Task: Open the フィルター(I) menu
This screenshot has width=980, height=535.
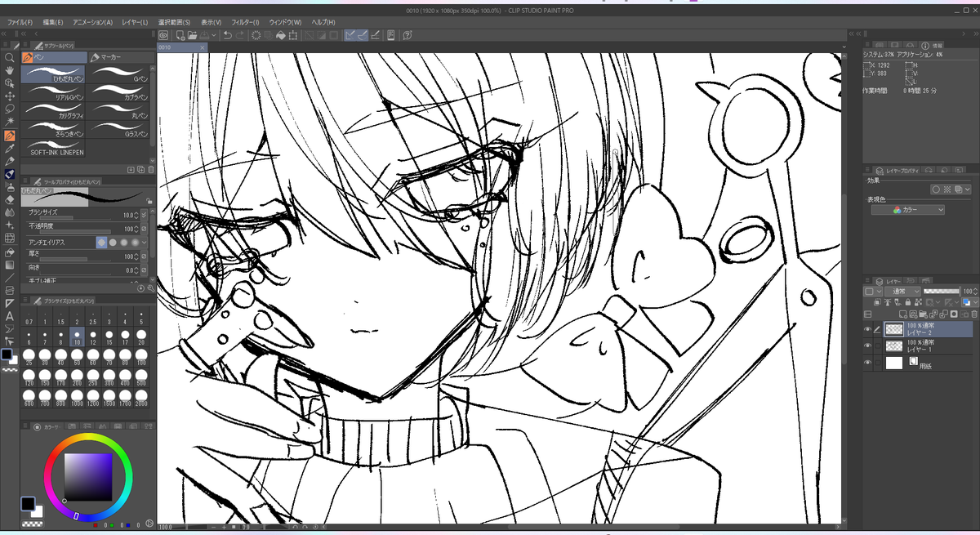Action: click(x=246, y=22)
